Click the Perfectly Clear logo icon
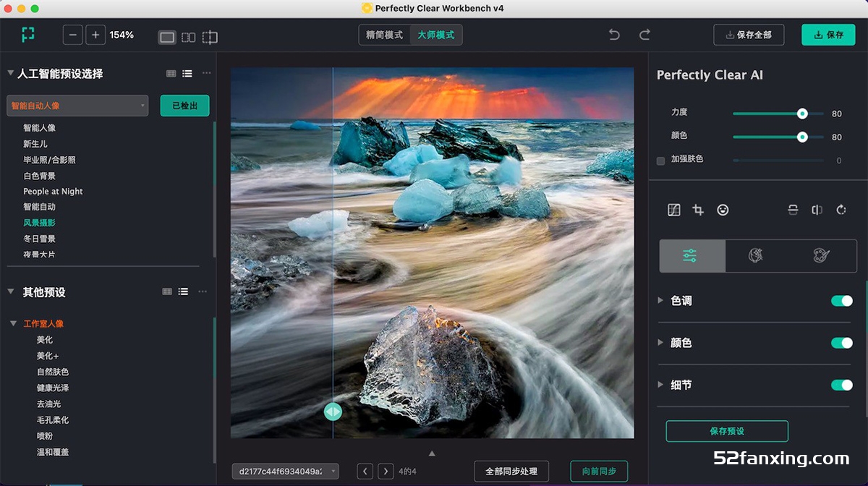 (28, 34)
